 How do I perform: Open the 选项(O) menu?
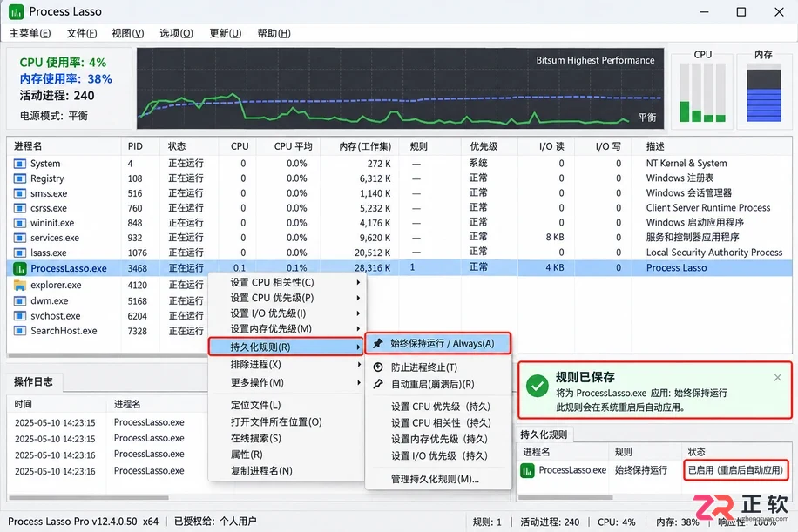point(176,33)
